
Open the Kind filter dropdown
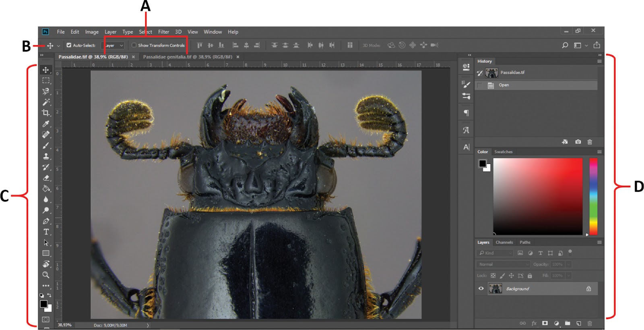(x=495, y=253)
